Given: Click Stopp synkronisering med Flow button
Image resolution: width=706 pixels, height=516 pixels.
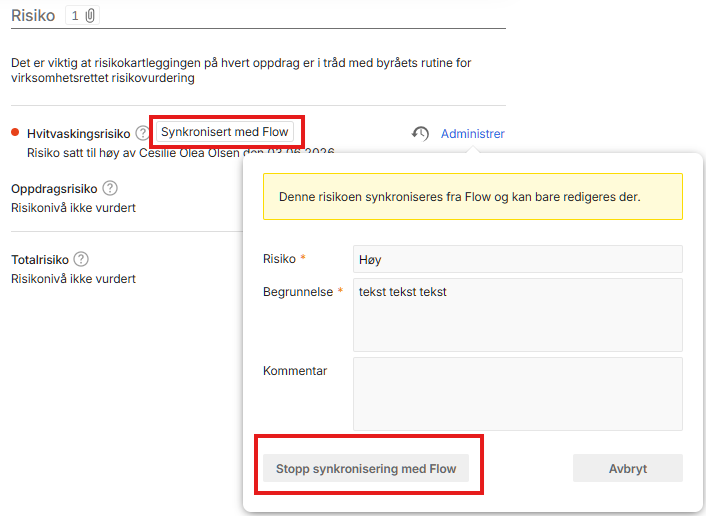Looking at the screenshot, I should pyautogui.click(x=366, y=468).
